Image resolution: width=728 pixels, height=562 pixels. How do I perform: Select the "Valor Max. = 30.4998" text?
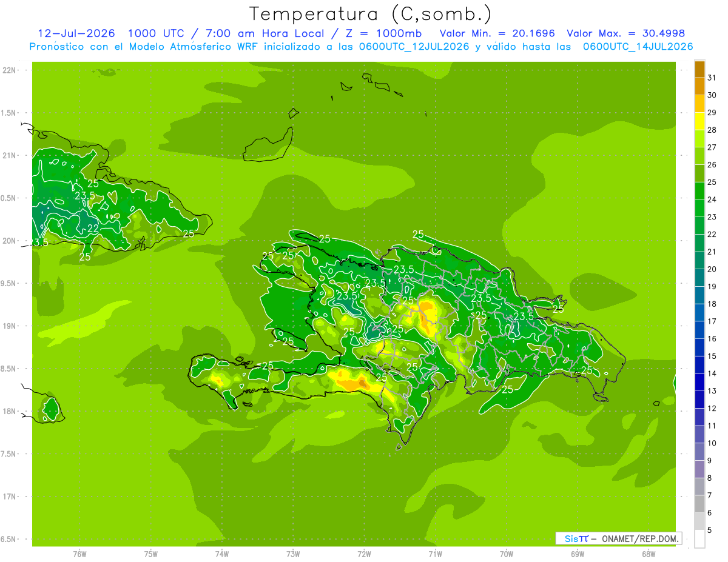click(x=625, y=33)
